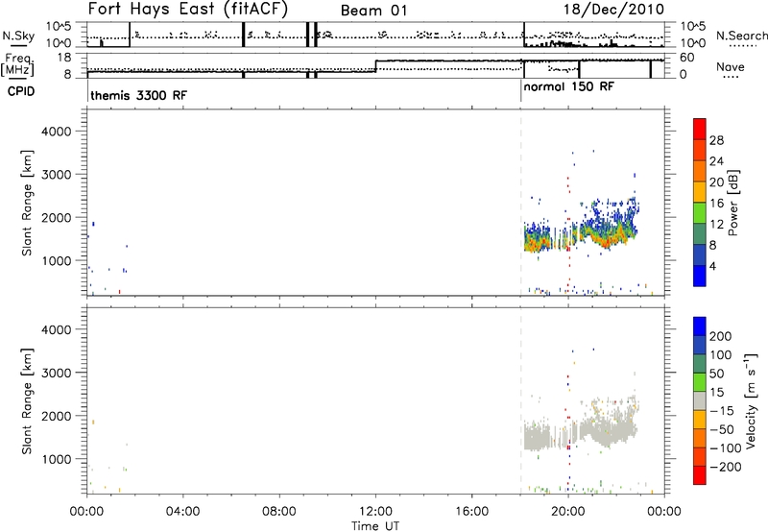
Task: Click the red bottom of the Velocity color bar
Action: click(x=700, y=475)
